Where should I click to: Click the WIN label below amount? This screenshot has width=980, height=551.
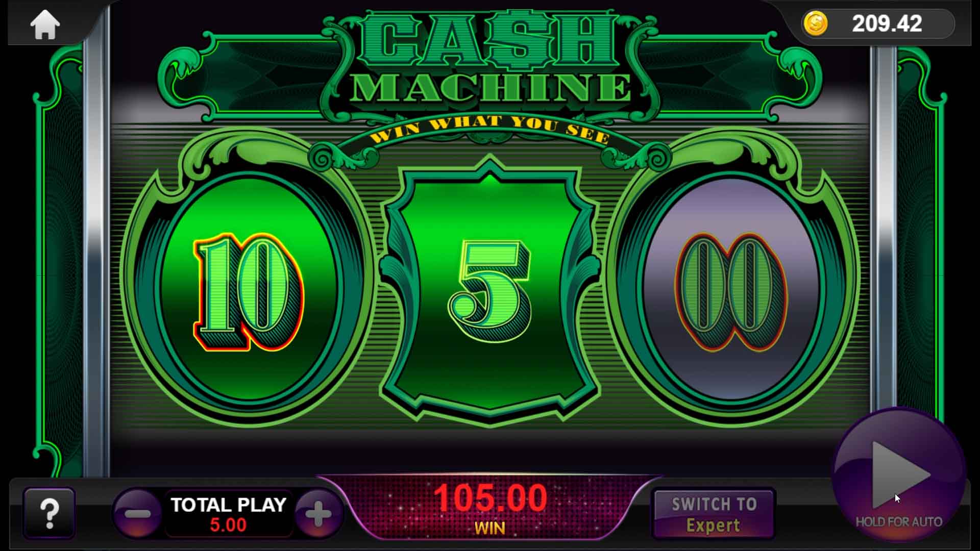(x=490, y=528)
